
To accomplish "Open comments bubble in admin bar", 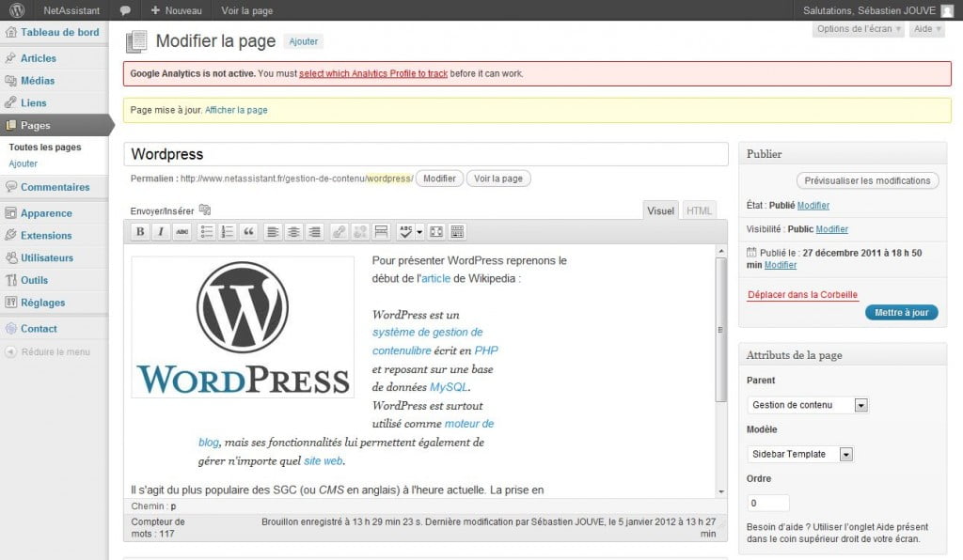I will tap(125, 10).
